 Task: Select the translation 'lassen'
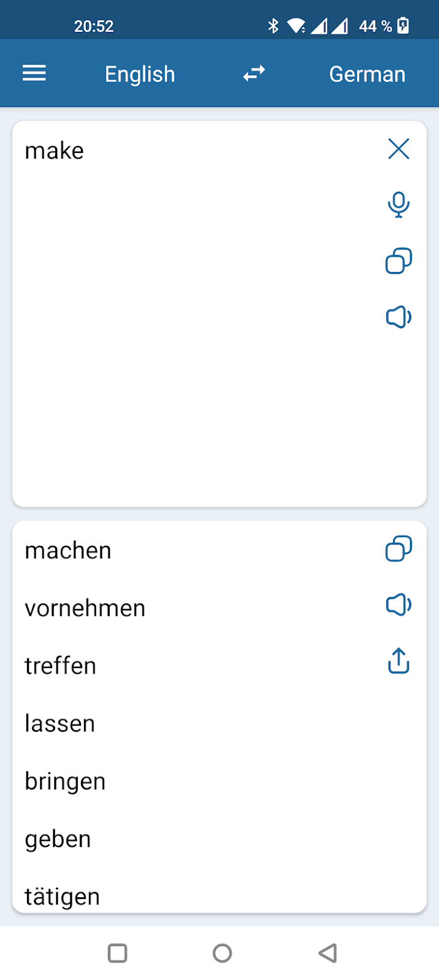click(x=60, y=724)
